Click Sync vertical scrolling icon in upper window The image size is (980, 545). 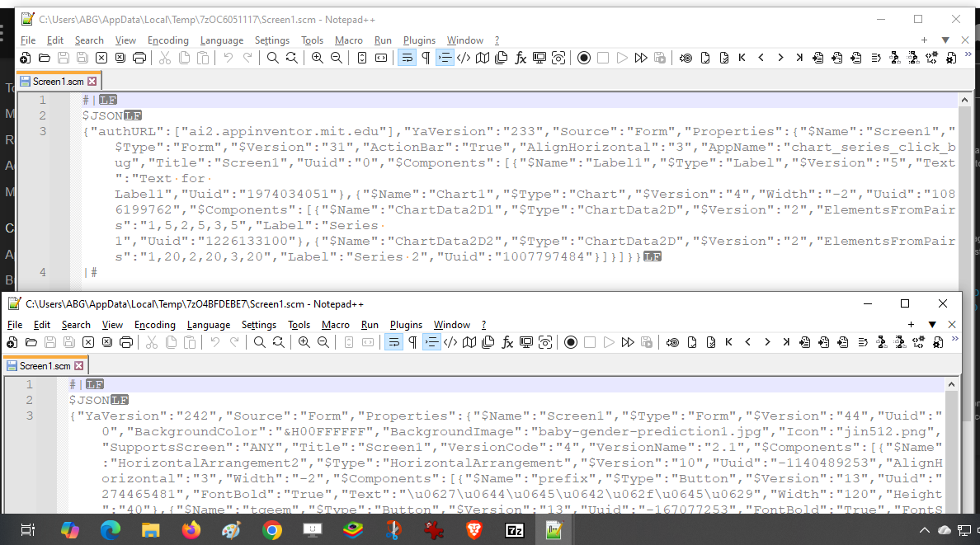[x=362, y=58]
